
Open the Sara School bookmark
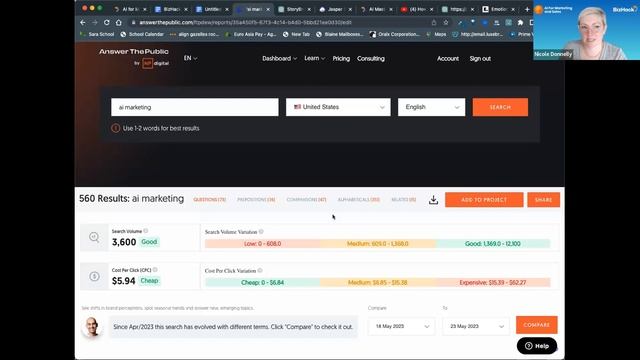tap(98, 34)
